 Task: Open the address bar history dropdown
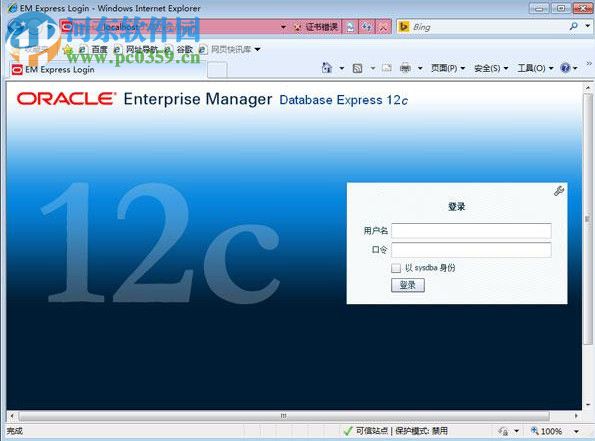[x=283, y=27]
